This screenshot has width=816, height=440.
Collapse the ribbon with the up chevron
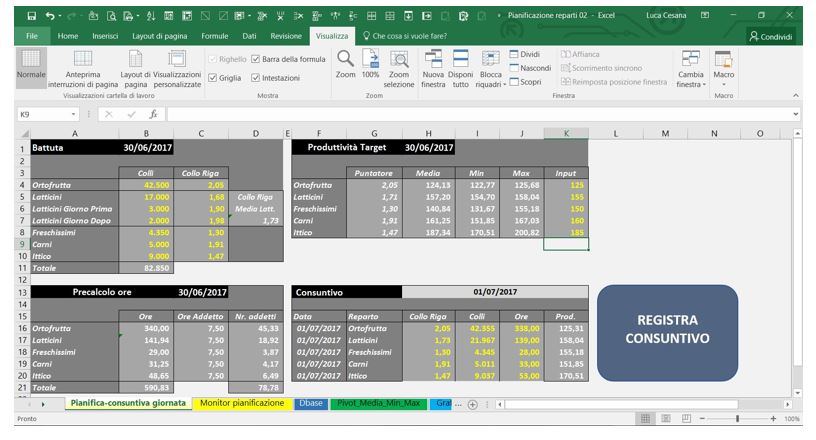[x=796, y=96]
